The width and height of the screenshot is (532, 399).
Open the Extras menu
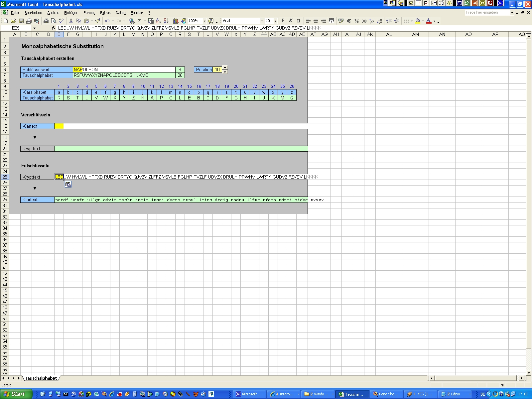tap(105, 13)
